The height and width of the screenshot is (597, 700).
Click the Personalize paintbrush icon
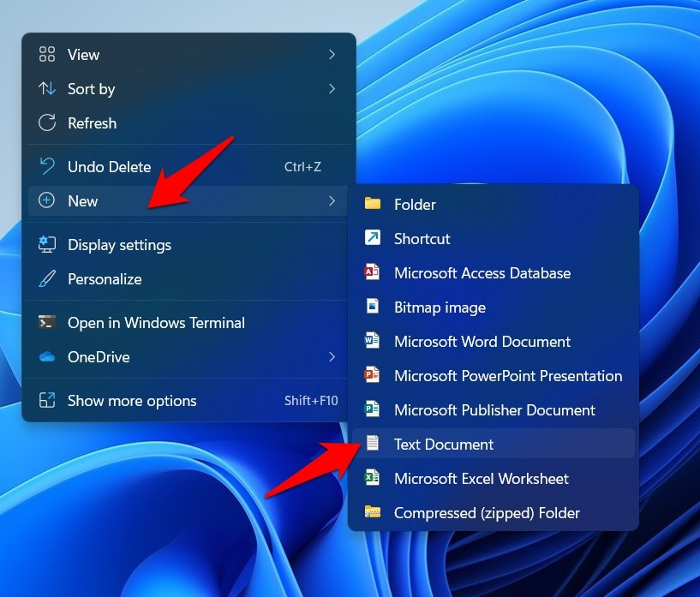click(47, 279)
